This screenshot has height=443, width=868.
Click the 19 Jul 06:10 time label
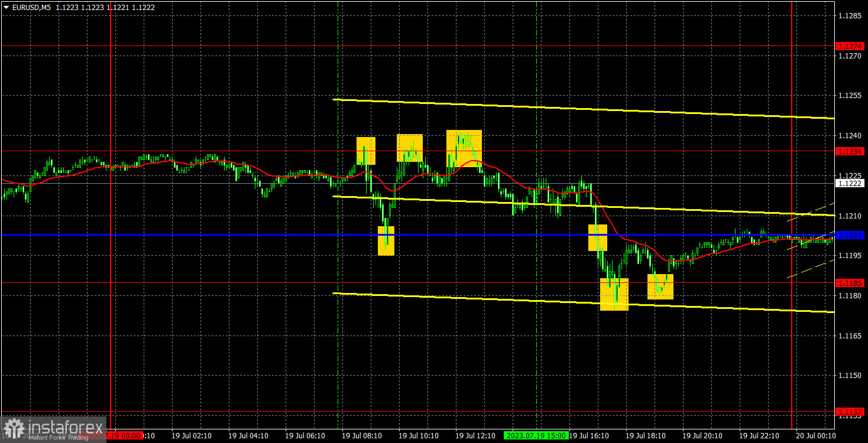click(305, 435)
